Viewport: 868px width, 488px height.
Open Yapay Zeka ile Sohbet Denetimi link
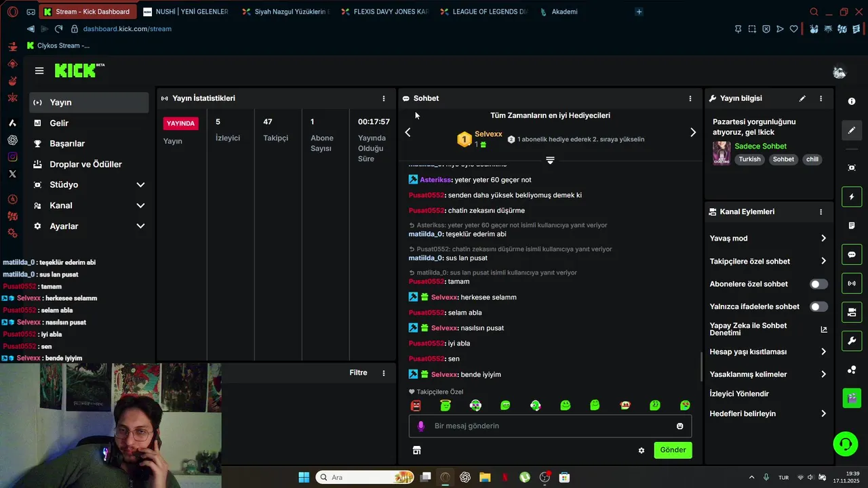(x=768, y=329)
